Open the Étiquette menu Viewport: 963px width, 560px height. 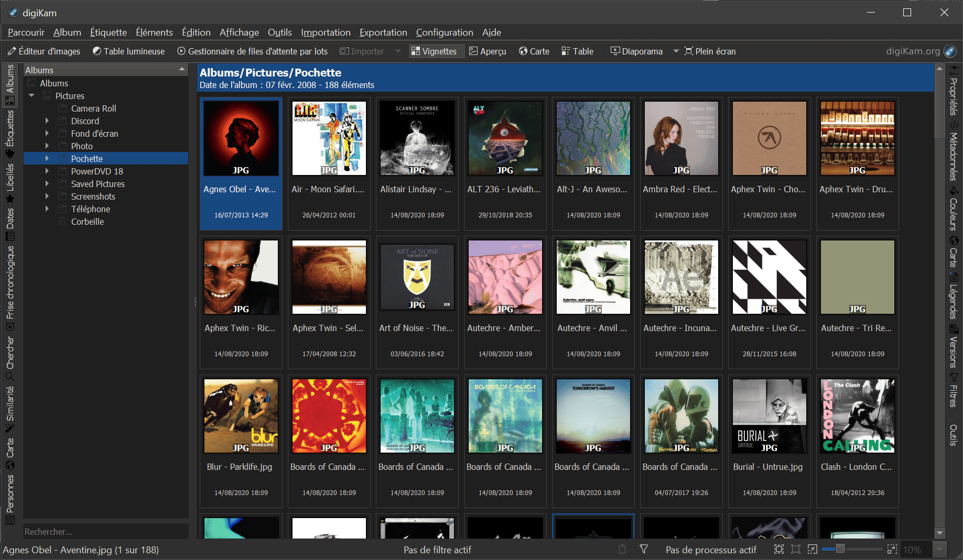pyautogui.click(x=109, y=32)
